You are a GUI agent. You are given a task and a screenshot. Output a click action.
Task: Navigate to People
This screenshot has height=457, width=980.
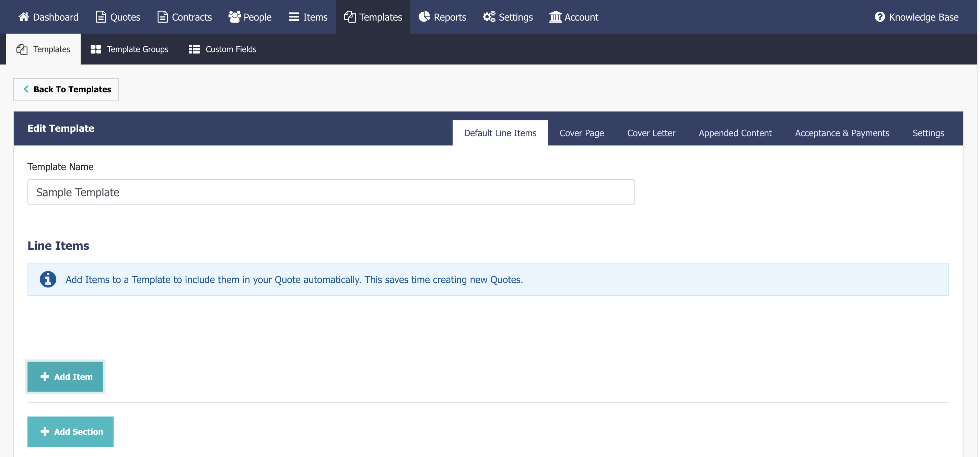250,17
